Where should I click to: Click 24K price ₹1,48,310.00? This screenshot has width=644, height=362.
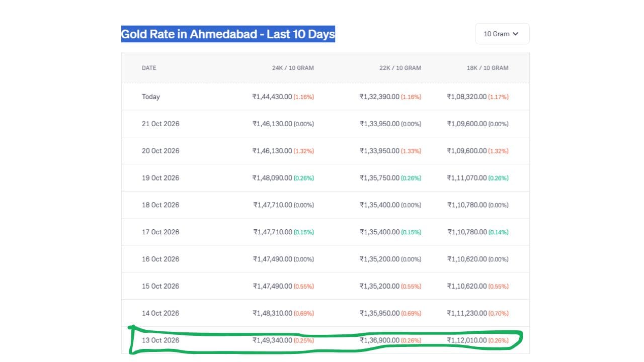click(272, 313)
